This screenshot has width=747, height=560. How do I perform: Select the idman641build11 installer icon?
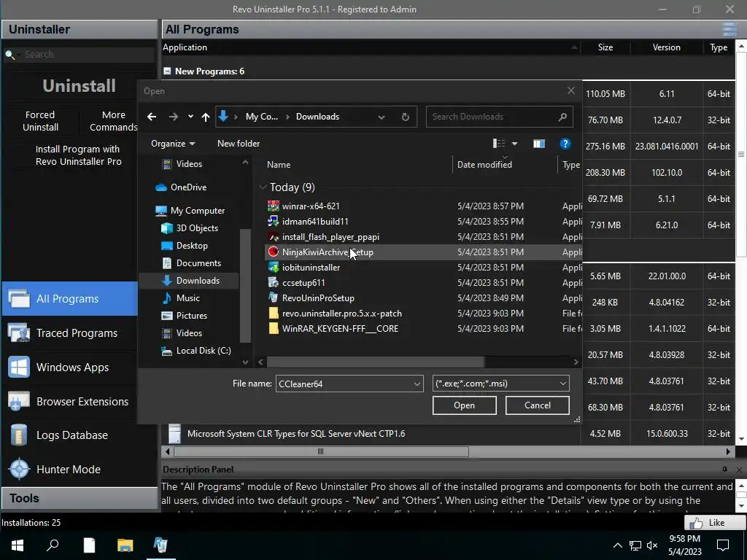(x=274, y=222)
